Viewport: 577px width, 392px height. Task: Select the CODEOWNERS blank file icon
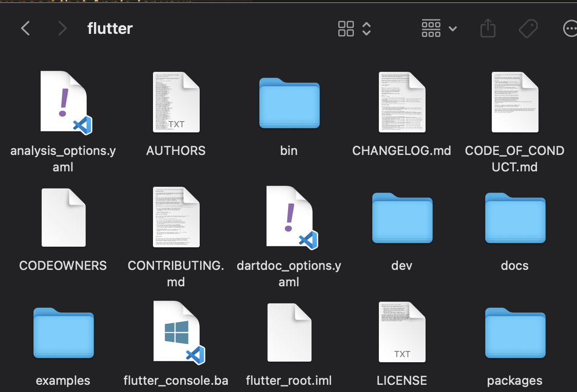point(64,218)
